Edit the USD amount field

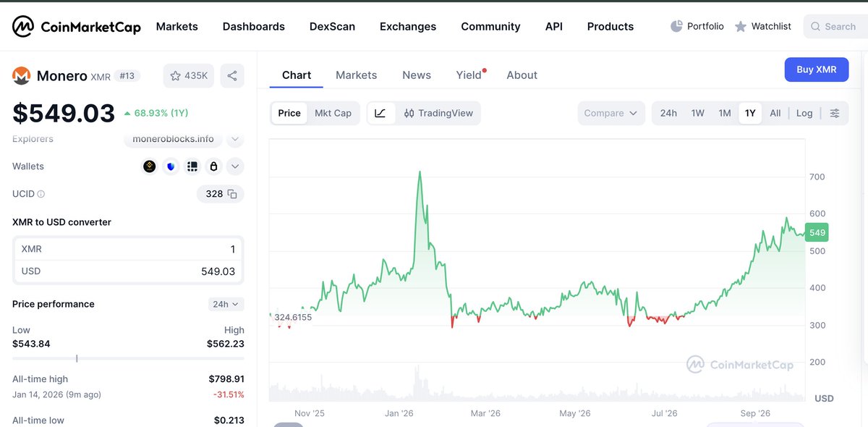click(128, 271)
